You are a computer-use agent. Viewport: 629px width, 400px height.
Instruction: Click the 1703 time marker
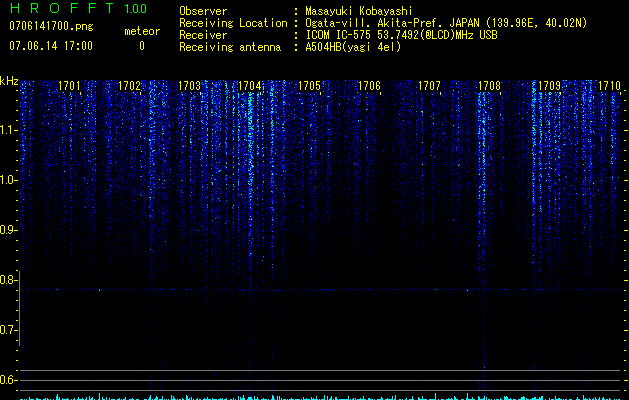click(x=189, y=86)
